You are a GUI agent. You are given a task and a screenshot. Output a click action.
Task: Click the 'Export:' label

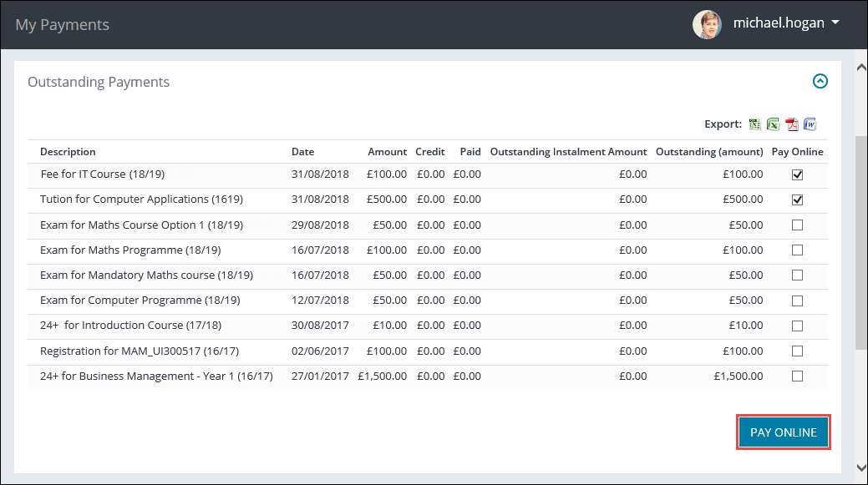coord(723,124)
